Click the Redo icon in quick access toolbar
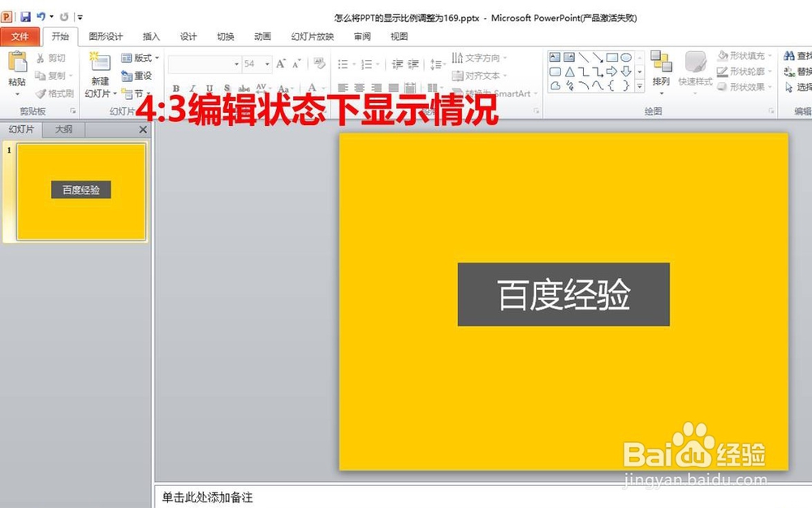The height and width of the screenshot is (508, 812). (x=64, y=17)
